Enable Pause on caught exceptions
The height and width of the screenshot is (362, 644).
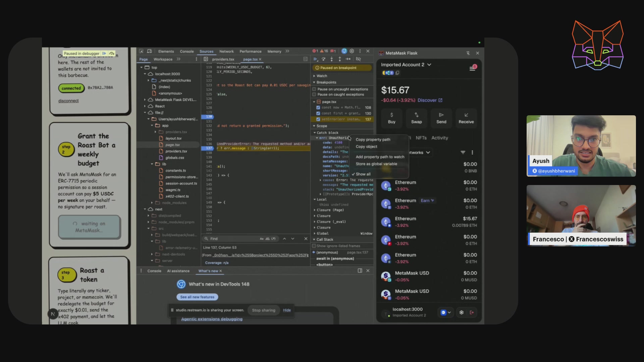[314, 95]
